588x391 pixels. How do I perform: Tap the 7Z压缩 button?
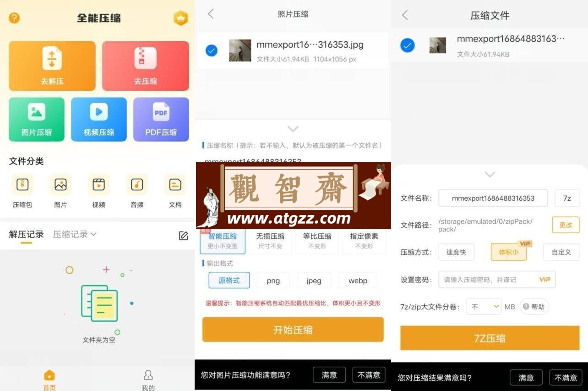[490, 338]
